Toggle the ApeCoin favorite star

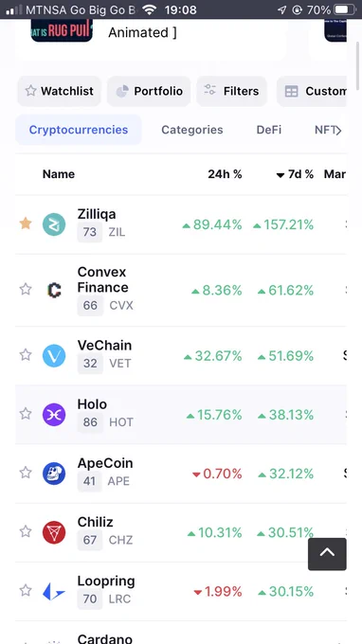(26, 473)
